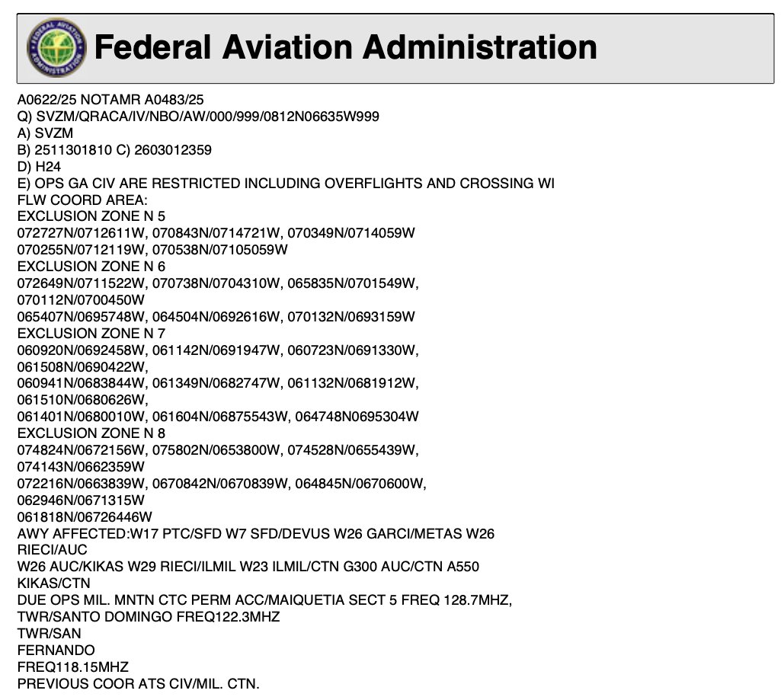The width and height of the screenshot is (781, 700).
Task: Click the EXCLUSION ZONE N 5 heading
Action: point(91,217)
